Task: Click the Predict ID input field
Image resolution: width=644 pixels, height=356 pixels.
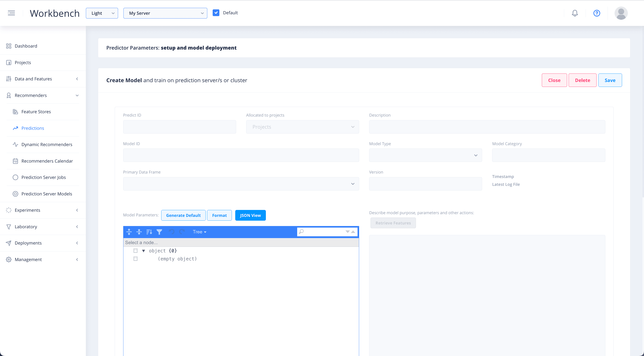Action: [179, 127]
